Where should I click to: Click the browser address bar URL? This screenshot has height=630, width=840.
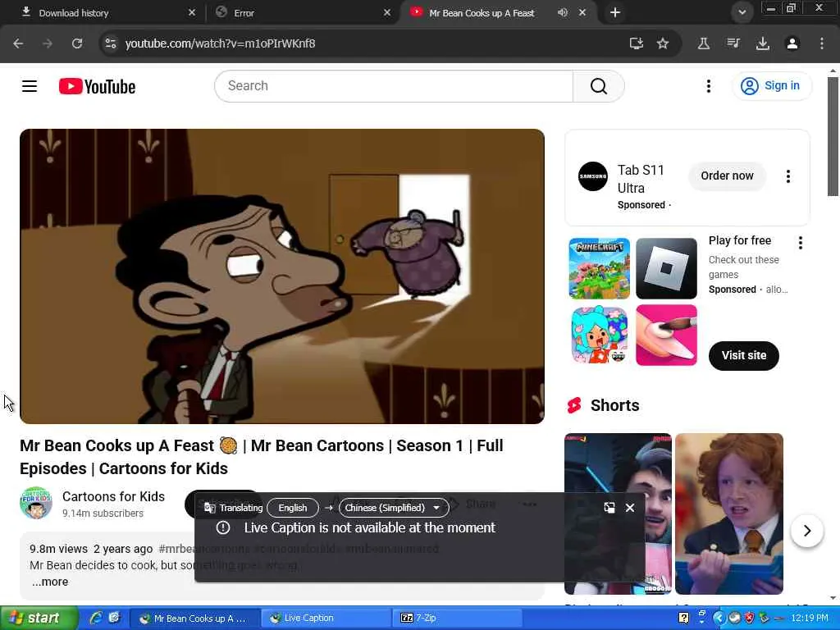click(x=220, y=43)
